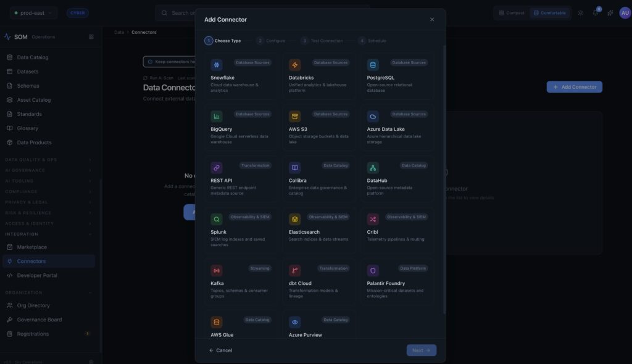Select the Snowflake connector icon

217,65
